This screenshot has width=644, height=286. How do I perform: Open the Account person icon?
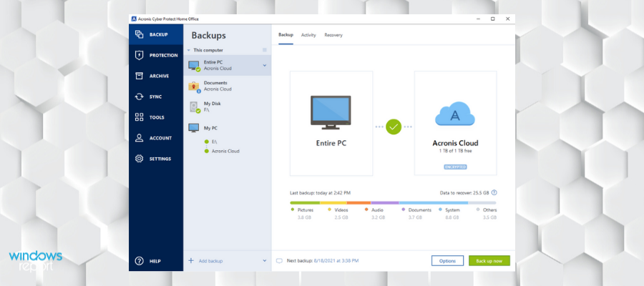140,138
